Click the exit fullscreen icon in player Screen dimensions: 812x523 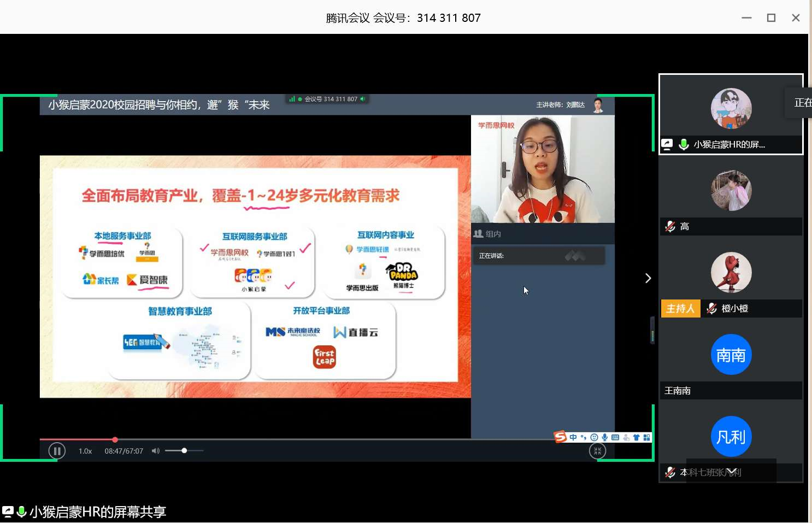[597, 451]
